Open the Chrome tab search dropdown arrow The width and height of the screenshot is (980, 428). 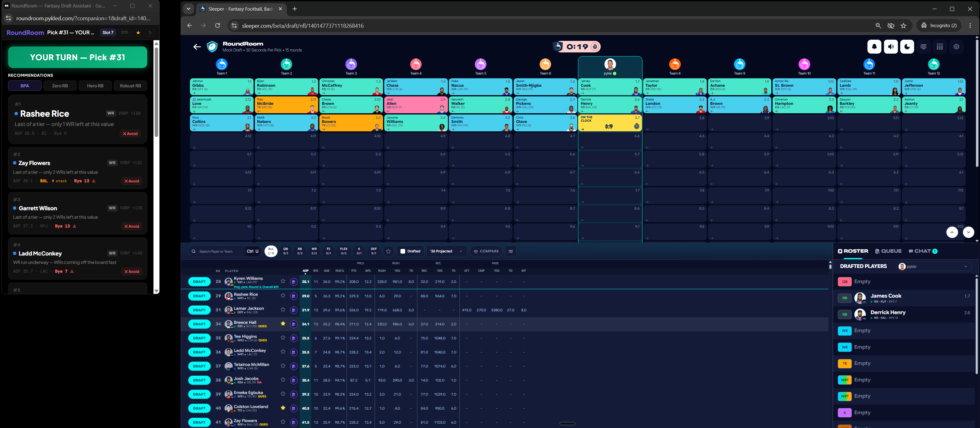[188, 9]
